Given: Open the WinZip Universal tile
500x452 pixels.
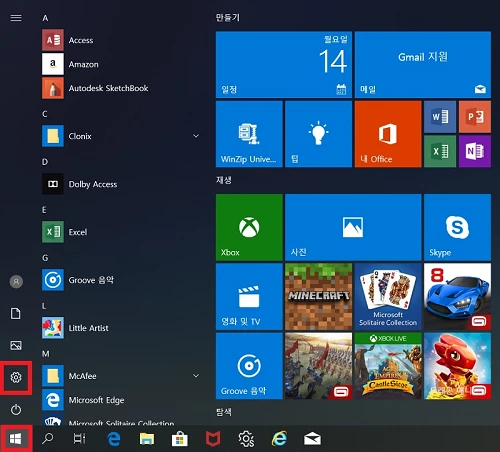Looking at the screenshot, I should coord(249,134).
